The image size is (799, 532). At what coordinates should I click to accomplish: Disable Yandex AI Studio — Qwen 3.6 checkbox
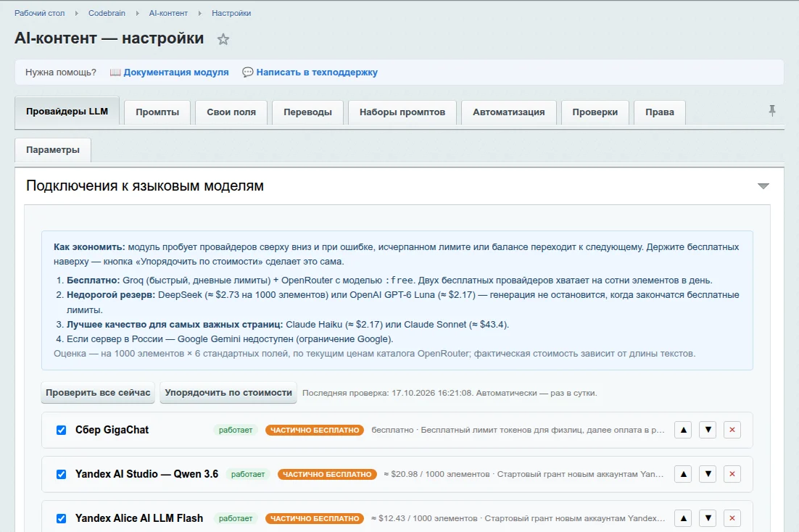pyautogui.click(x=61, y=475)
